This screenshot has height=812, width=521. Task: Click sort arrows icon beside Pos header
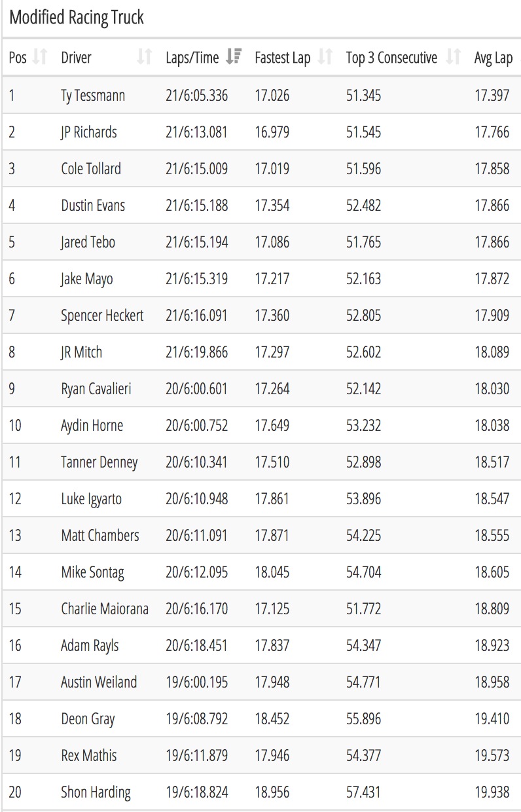point(40,58)
